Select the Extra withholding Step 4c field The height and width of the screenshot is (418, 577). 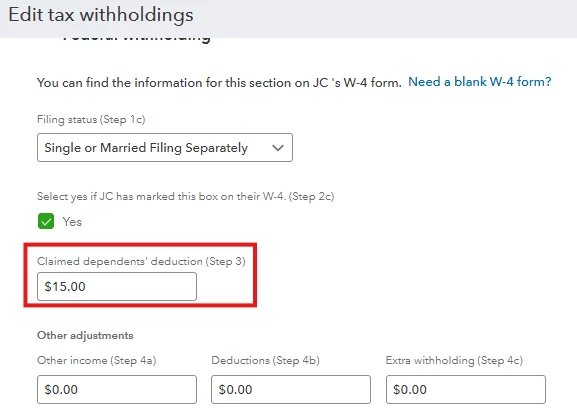[x=466, y=389]
